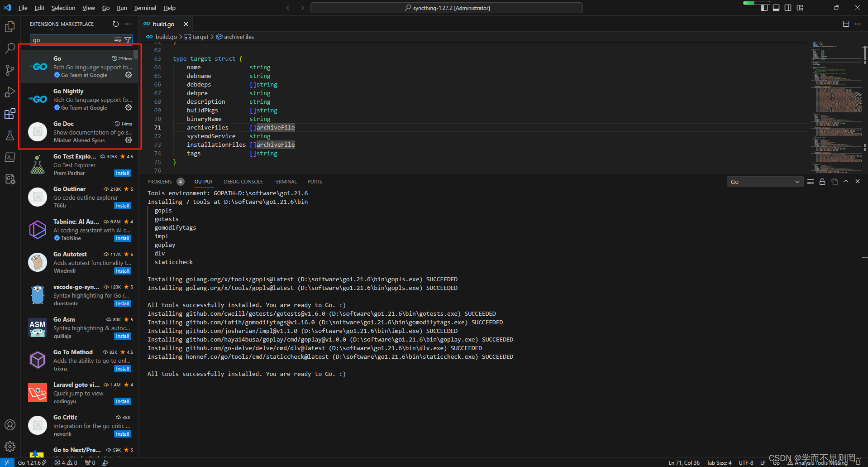The width and height of the screenshot is (868, 467).
Task: Install the Go Test Explorer extension
Action: coord(122,173)
